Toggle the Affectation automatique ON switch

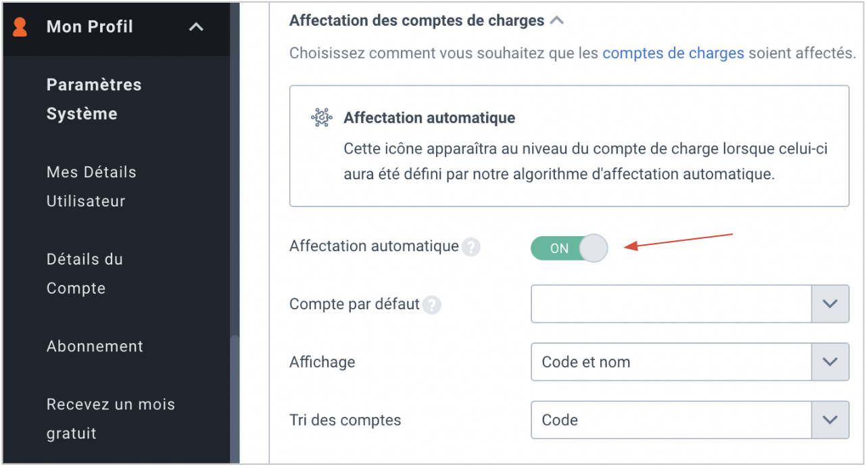(569, 248)
